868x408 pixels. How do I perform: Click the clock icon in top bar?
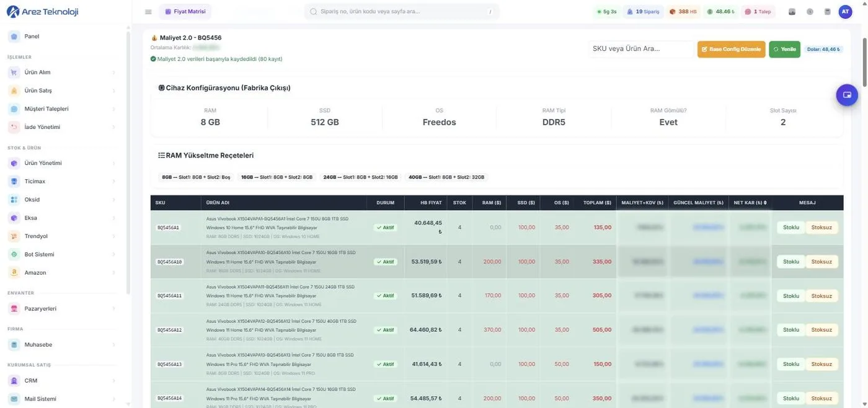(x=810, y=12)
